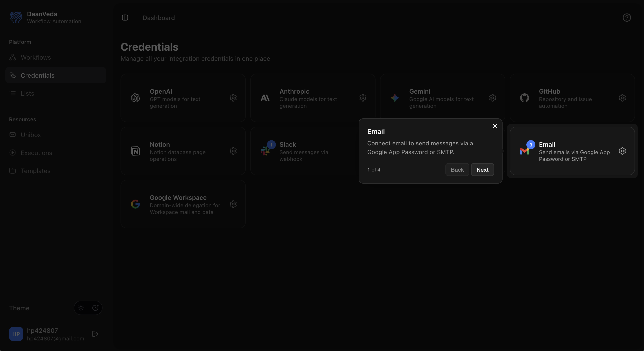The image size is (644, 351).
Task: Click the Dashboard breadcrumb
Action: (x=159, y=18)
